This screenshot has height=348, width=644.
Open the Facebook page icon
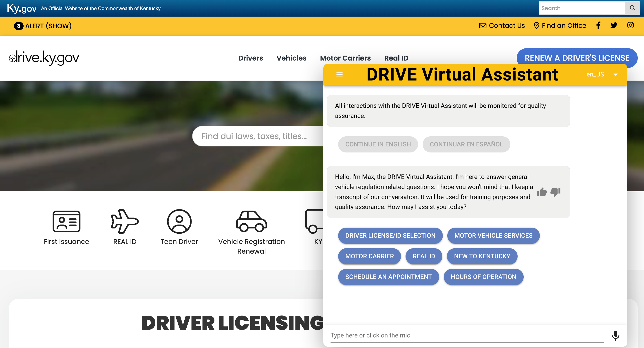[598, 25]
